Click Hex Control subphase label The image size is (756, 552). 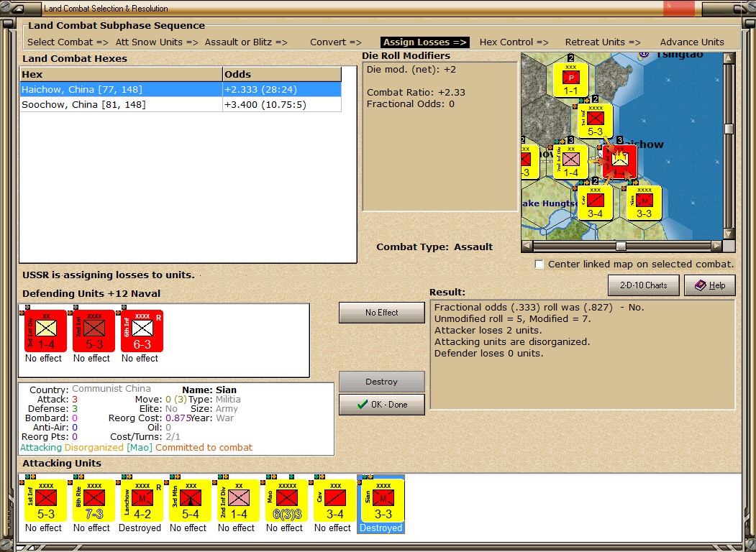[514, 42]
